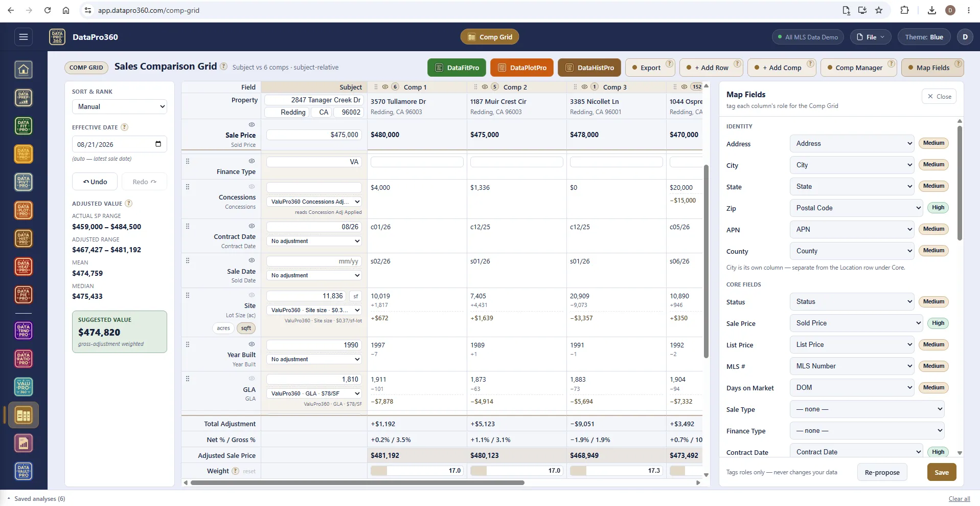This screenshot has height=506, width=980.
Task: Close the Map Fields panel
Action: [x=939, y=96]
